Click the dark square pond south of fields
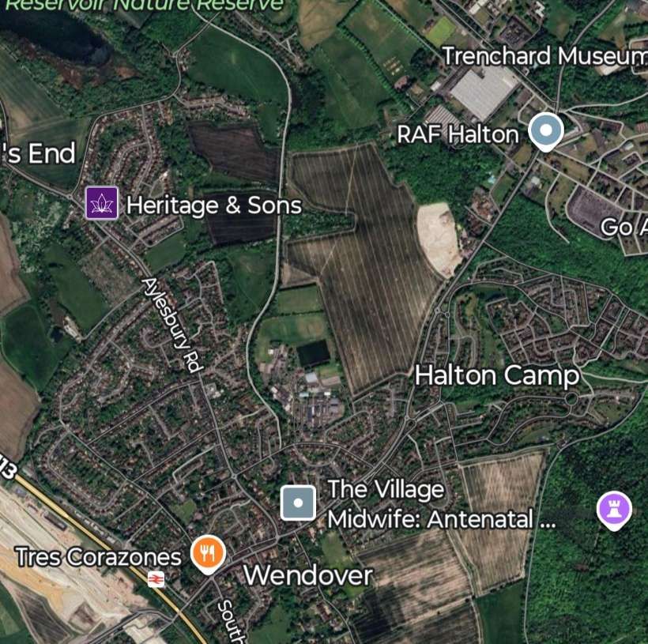This screenshot has width=648, height=644. [x=314, y=353]
